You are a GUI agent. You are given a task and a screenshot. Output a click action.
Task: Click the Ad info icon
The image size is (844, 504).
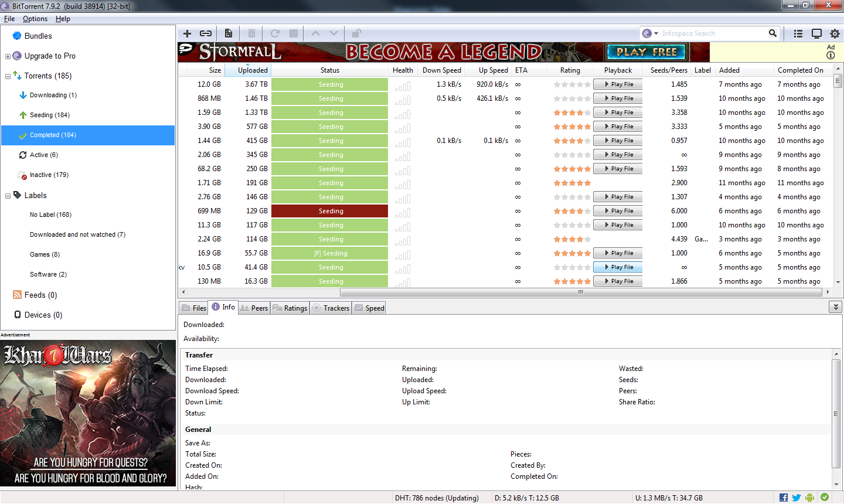tap(831, 55)
